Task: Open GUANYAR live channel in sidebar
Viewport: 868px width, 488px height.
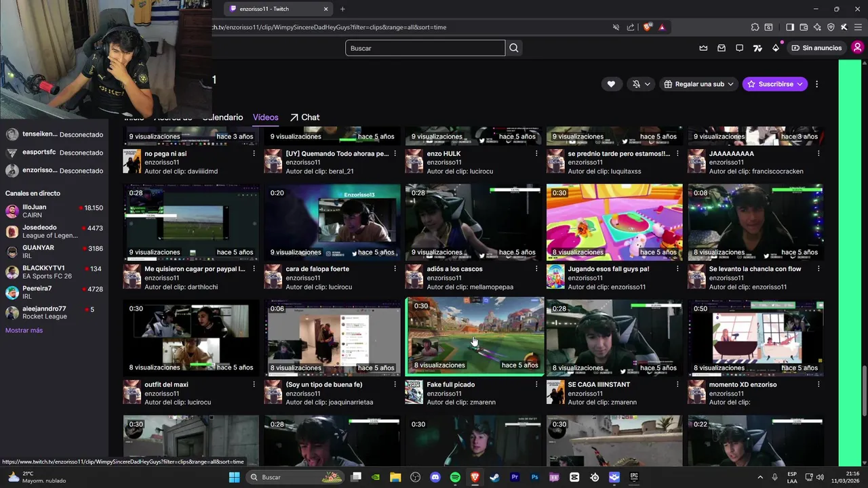Action: (54, 251)
